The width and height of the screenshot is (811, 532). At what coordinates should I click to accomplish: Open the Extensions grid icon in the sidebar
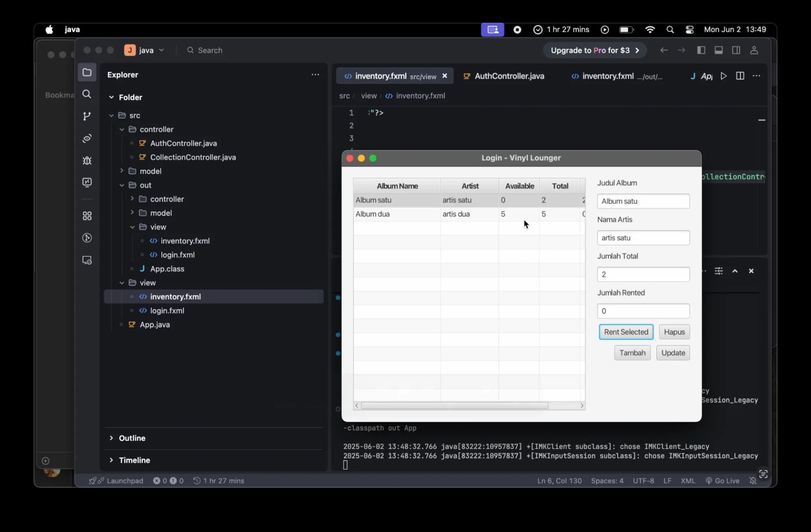pyautogui.click(x=87, y=216)
